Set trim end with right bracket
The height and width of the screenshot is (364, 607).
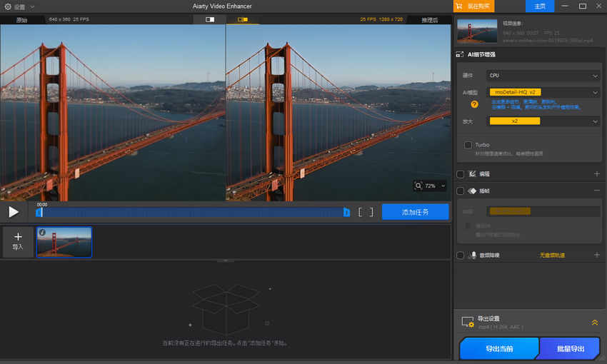[x=371, y=212]
